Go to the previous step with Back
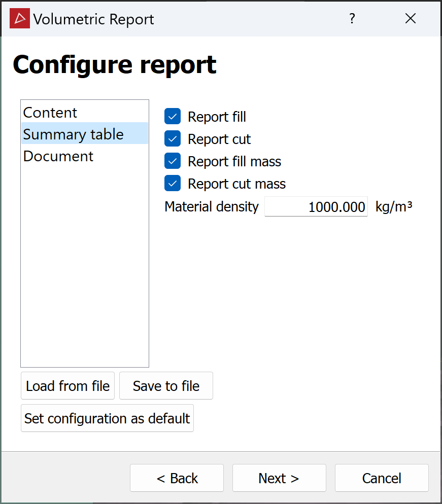Image resolution: width=442 pixels, height=504 pixels. click(x=177, y=478)
